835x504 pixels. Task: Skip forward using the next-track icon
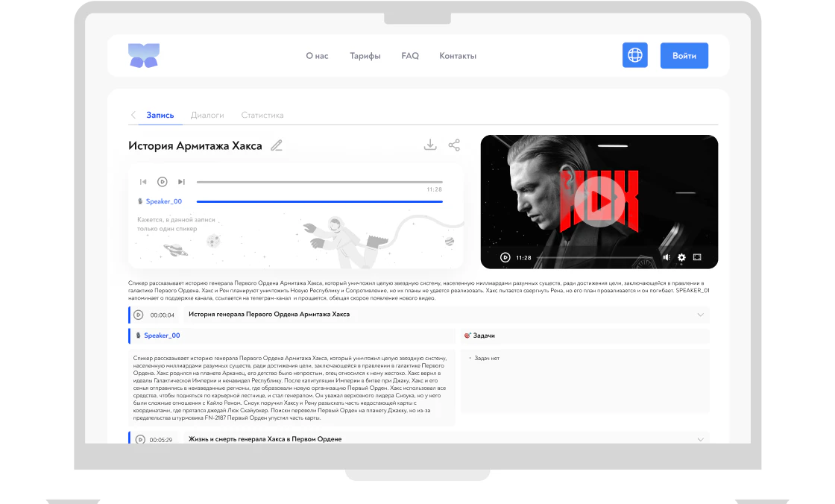[x=181, y=182]
